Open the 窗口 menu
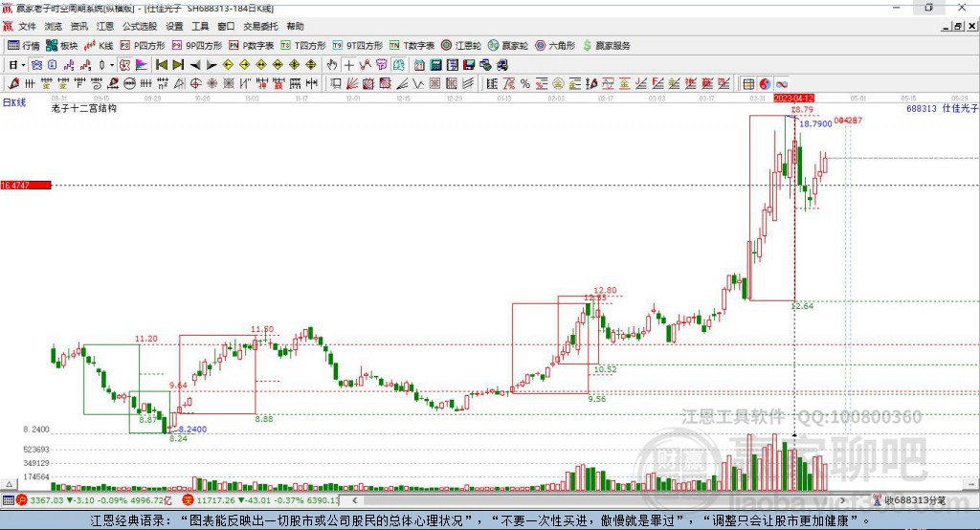 click(x=226, y=26)
